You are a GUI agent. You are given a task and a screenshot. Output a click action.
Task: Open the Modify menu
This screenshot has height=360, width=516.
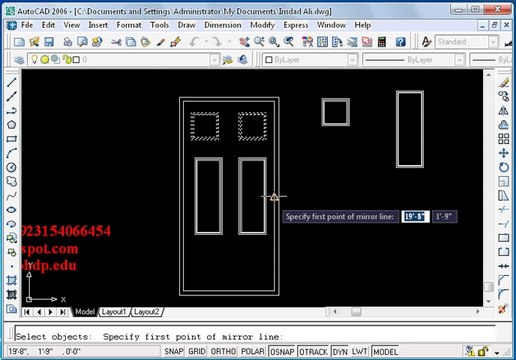[x=262, y=25]
